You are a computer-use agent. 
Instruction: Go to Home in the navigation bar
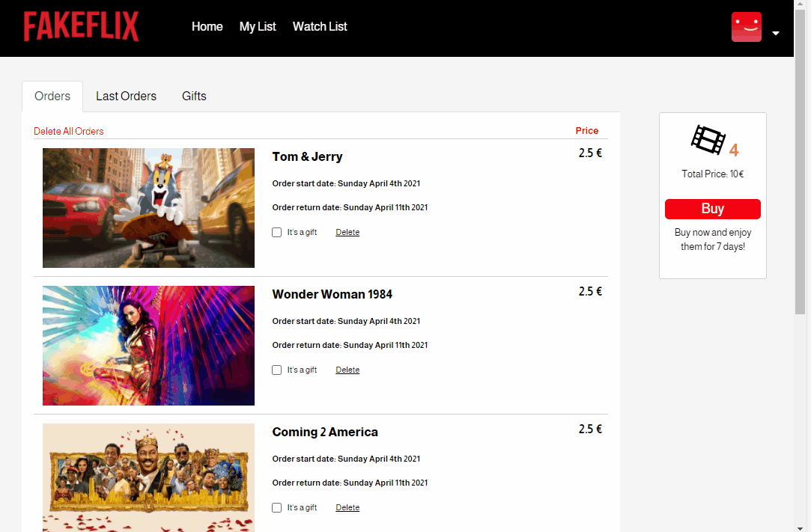[x=207, y=26]
